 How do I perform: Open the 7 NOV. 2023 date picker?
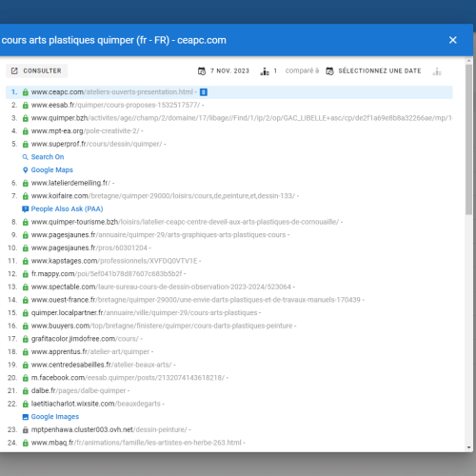(224, 70)
